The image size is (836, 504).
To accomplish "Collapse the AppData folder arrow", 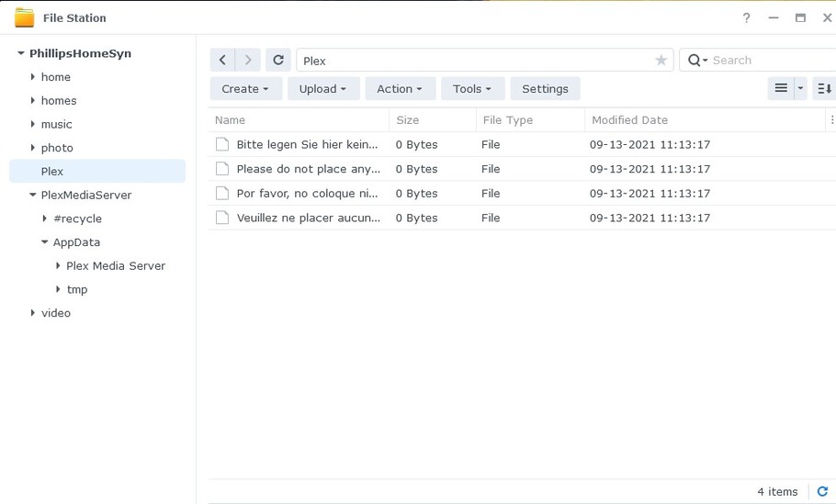I will (45, 241).
